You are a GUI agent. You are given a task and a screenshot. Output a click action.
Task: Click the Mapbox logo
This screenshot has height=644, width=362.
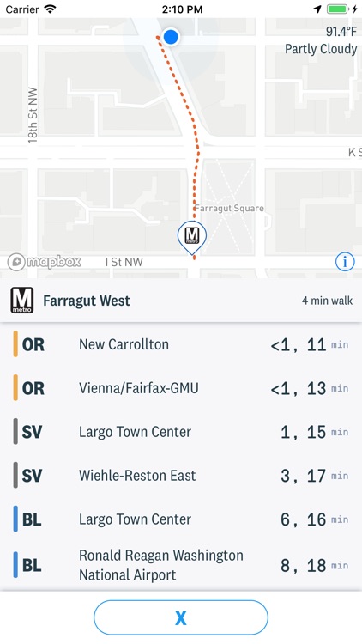(45, 262)
